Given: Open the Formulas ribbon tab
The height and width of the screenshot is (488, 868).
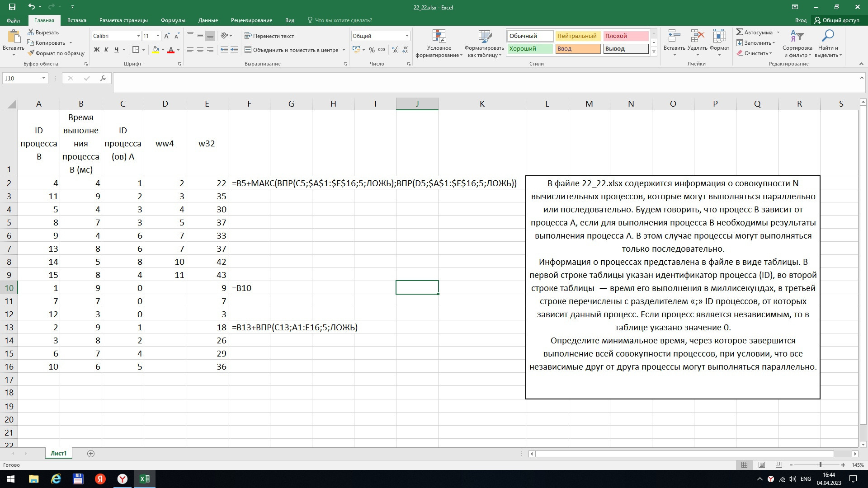Looking at the screenshot, I should pyautogui.click(x=173, y=20).
